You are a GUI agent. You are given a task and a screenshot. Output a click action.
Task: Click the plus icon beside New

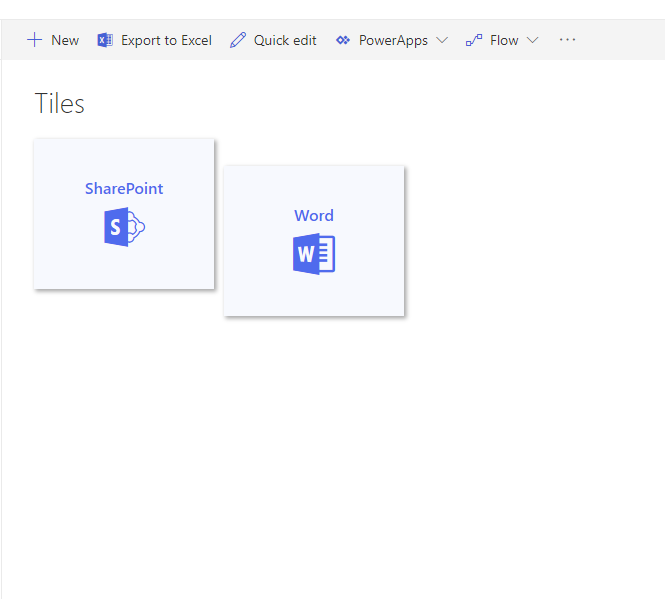pos(34,40)
